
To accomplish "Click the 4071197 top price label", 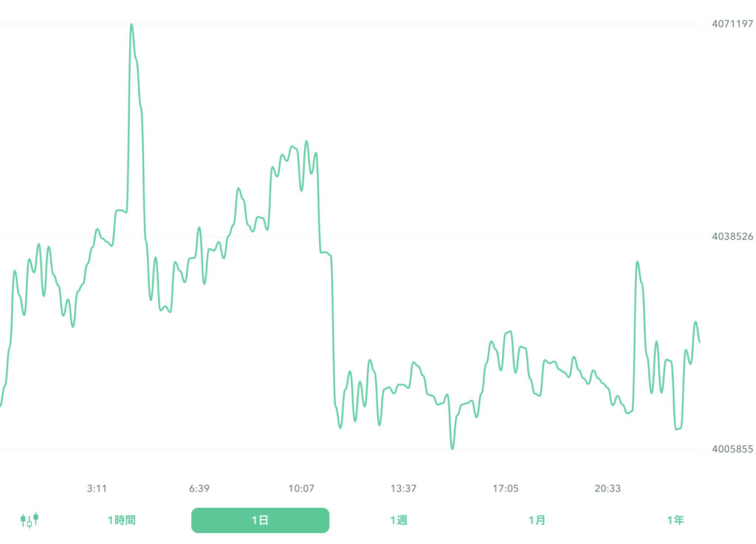I will click(x=732, y=24).
